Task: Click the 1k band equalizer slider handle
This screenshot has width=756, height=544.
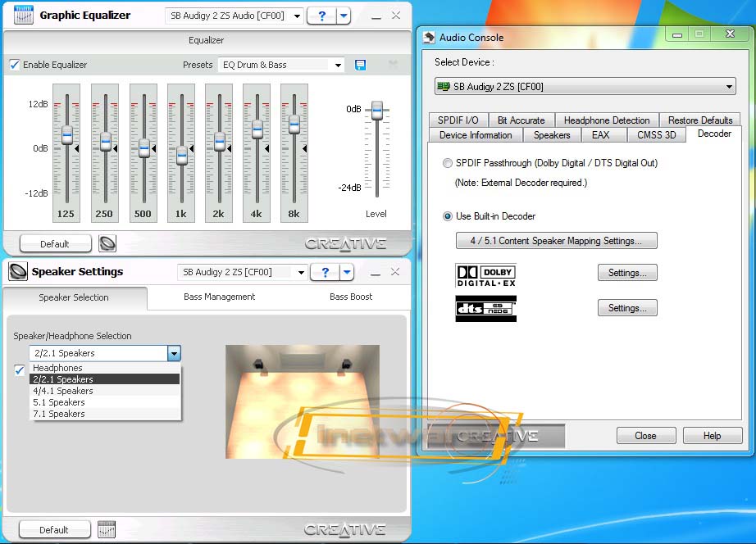Action: 182,156
